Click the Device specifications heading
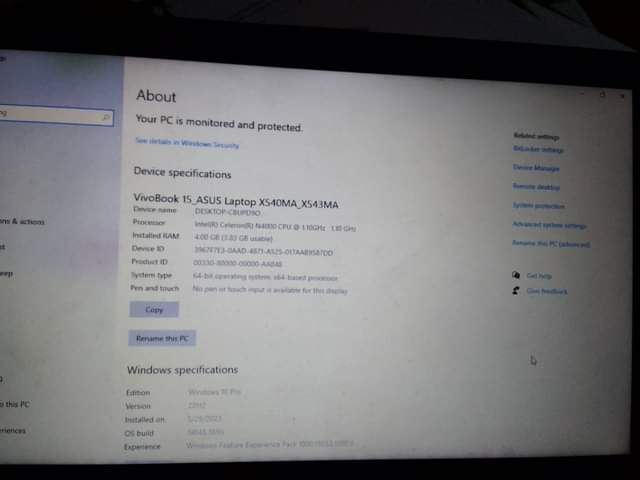Image resolution: width=640 pixels, height=480 pixels. 182,173
